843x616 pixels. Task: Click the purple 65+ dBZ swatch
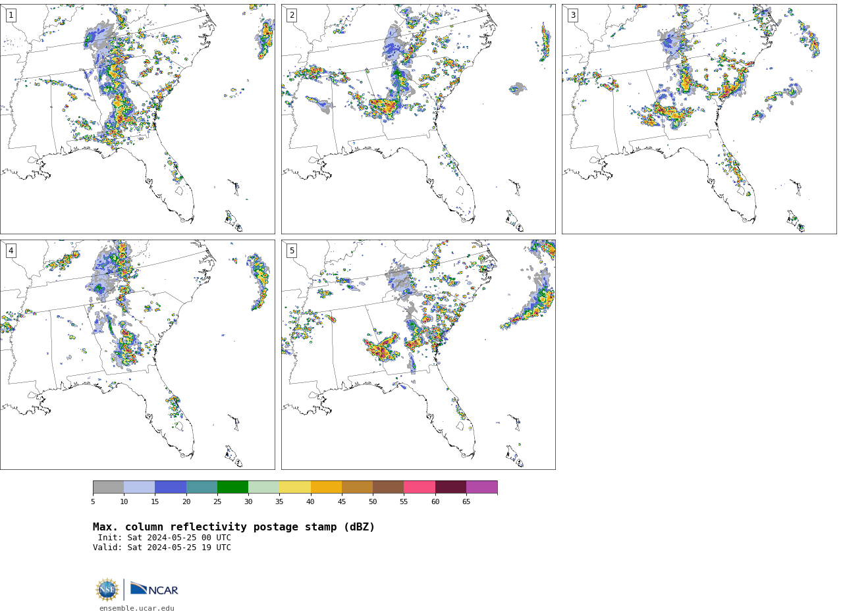[481, 487]
